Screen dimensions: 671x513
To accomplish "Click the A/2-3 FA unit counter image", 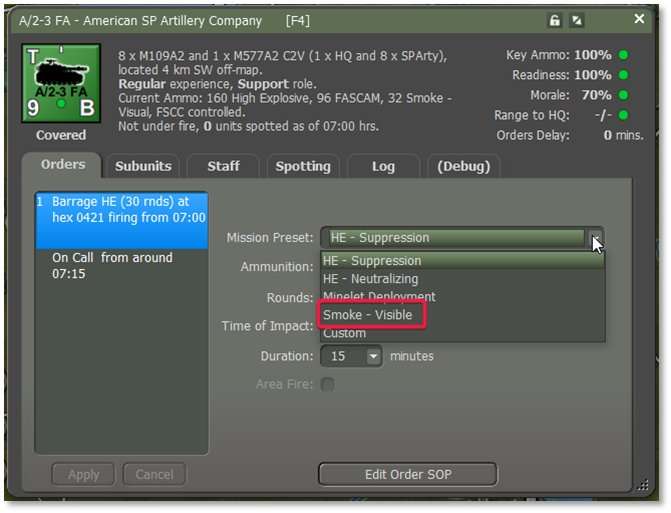I will 61,83.
